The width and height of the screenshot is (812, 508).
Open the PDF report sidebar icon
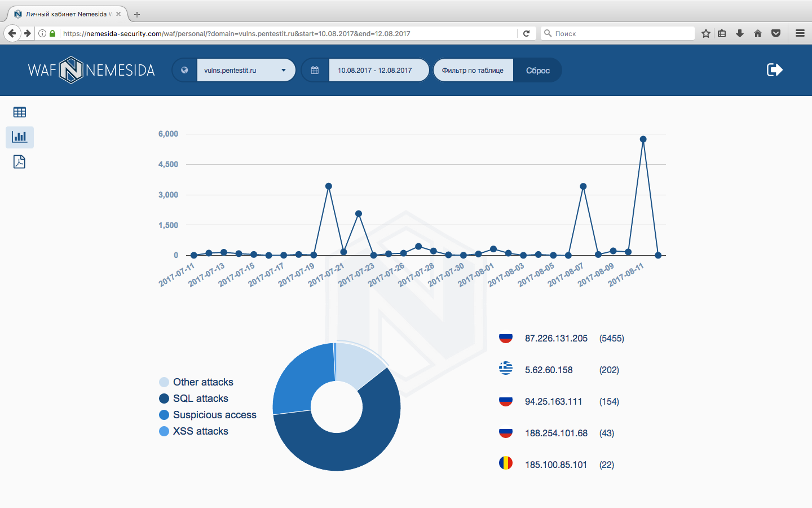(x=20, y=162)
